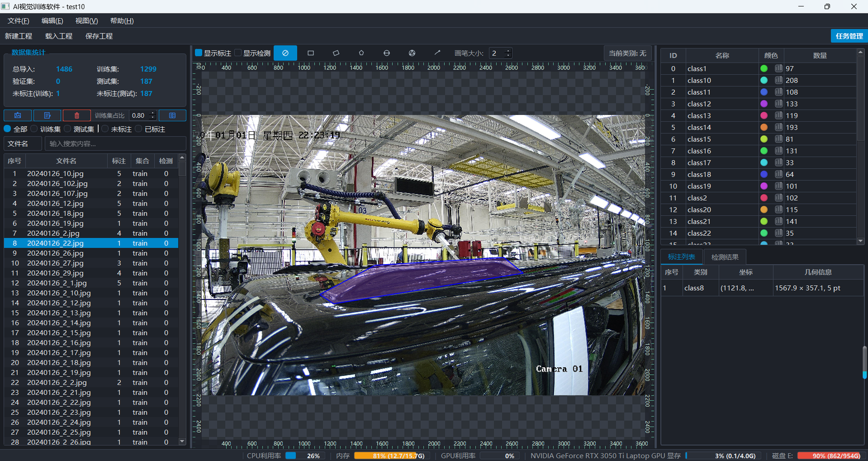The image size is (868, 461).
Task: Select file 20240126_10.jpg in the list
Action: (91, 174)
